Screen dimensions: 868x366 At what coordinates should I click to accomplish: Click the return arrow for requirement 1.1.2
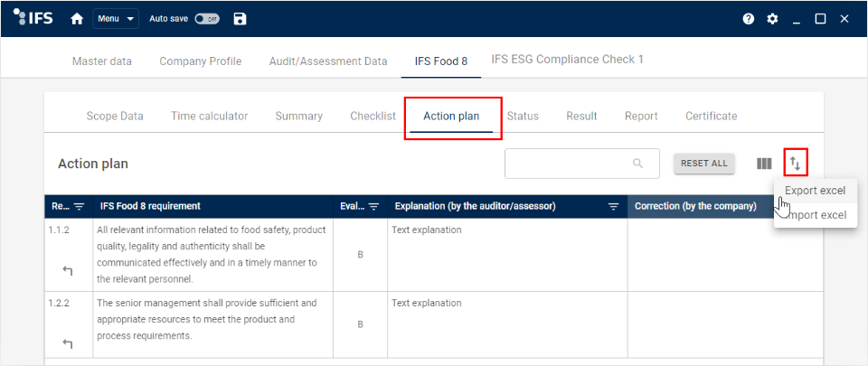(68, 270)
